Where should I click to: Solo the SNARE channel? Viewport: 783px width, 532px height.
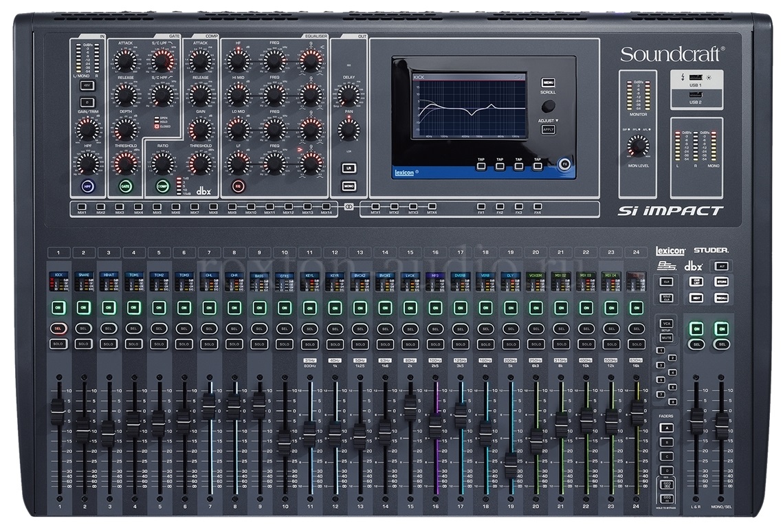pyautogui.click(x=83, y=343)
